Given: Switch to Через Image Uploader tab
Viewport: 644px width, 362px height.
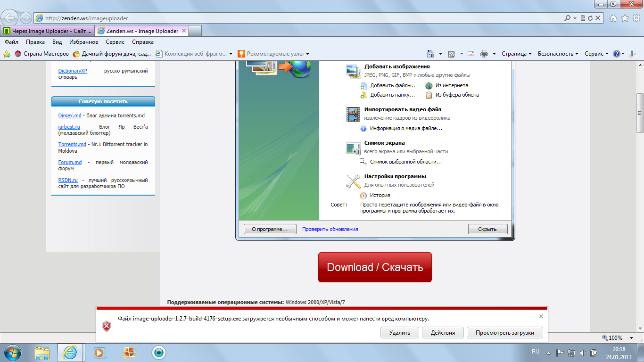Looking at the screenshot, I should [x=47, y=31].
